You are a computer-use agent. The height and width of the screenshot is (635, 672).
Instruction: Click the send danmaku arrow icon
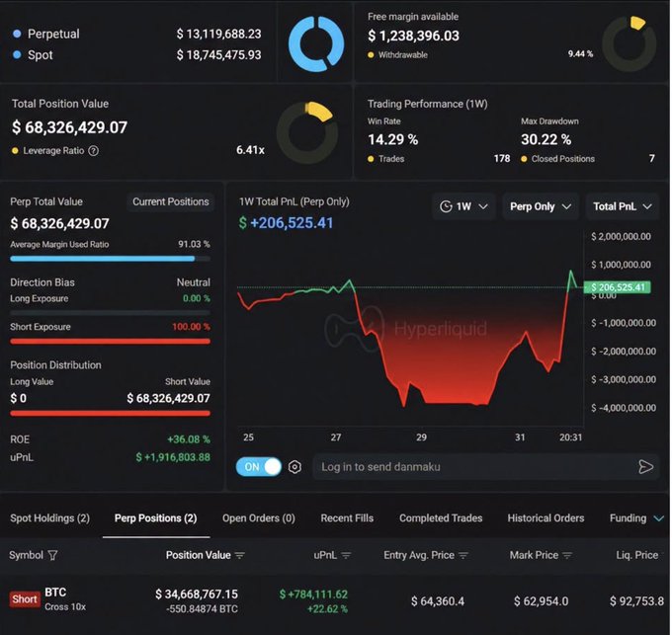tap(646, 467)
